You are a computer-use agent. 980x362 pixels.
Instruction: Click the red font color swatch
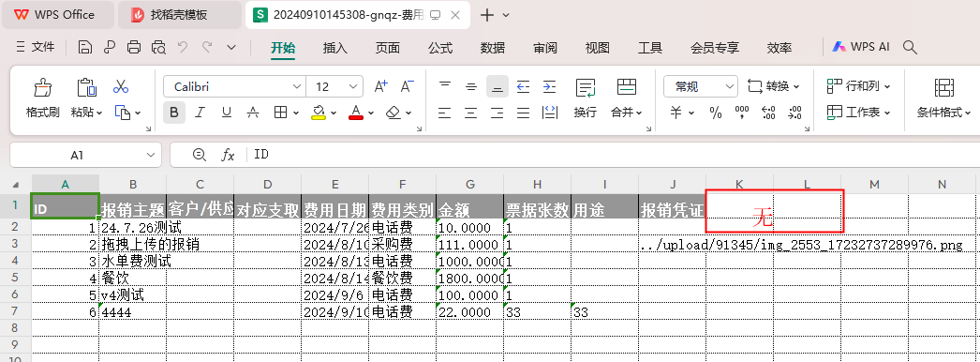pyautogui.click(x=356, y=113)
